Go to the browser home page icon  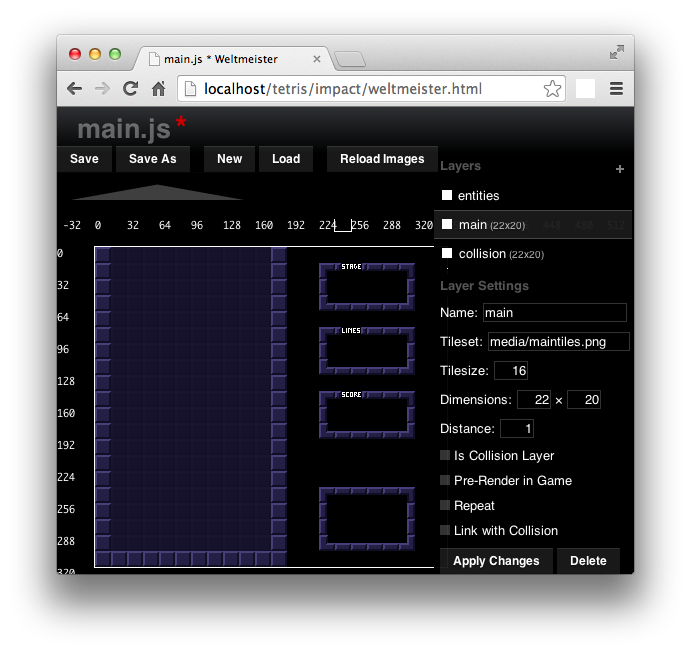click(158, 89)
